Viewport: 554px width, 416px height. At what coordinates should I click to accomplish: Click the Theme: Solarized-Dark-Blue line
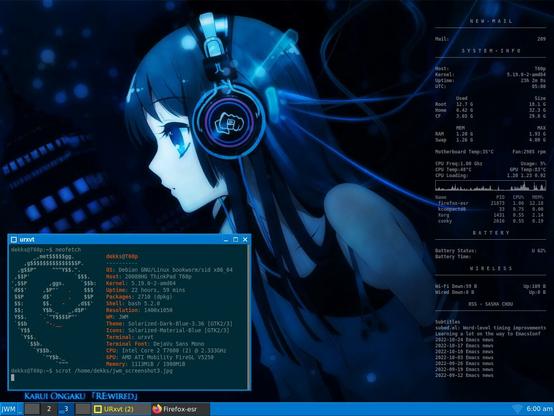pos(169,323)
